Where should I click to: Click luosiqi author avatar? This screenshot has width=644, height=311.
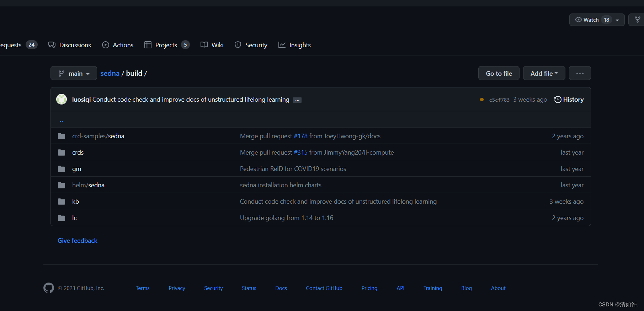click(62, 99)
